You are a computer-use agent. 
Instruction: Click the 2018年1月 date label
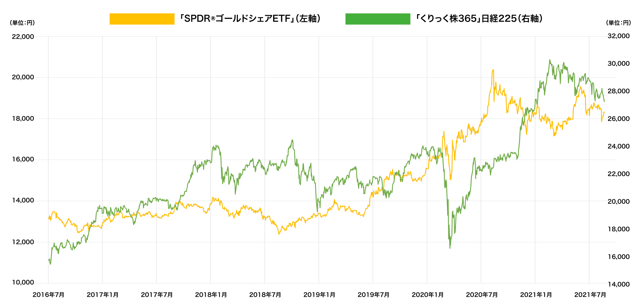[211, 295]
